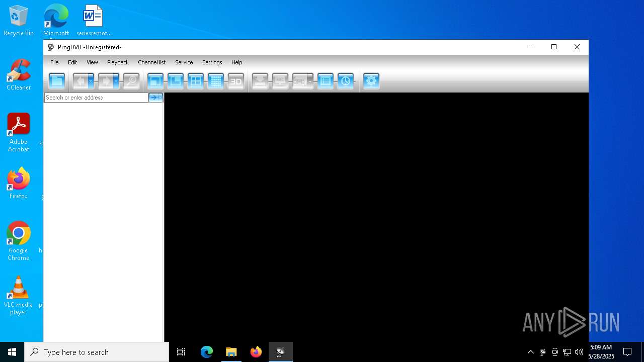
Task: Open the File menu
Action: pyautogui.click(x=54, y=62)
